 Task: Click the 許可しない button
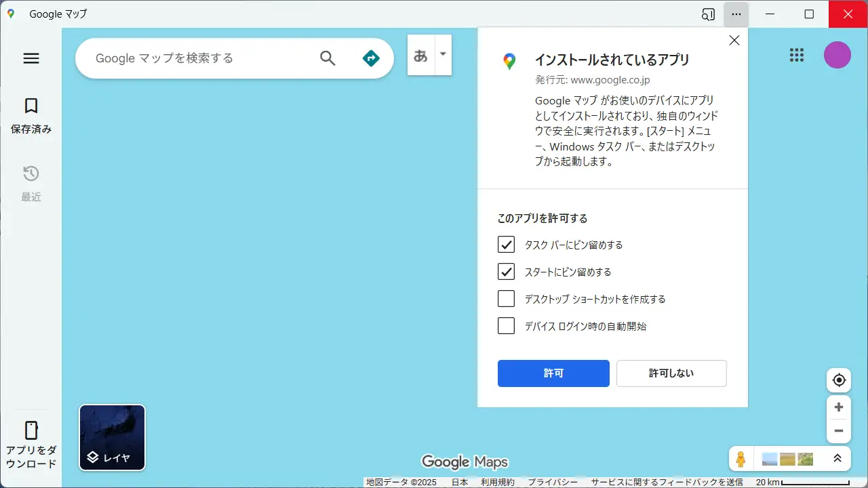click(671, 373)
